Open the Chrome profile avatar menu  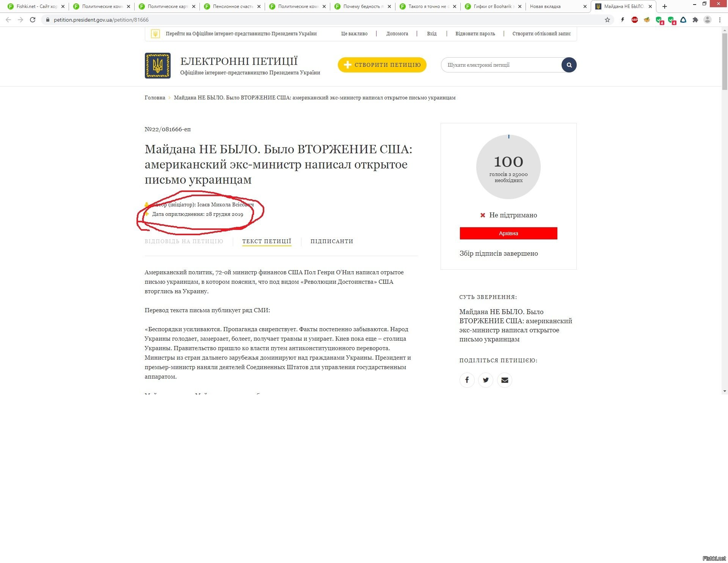click(x=708, y=20)
